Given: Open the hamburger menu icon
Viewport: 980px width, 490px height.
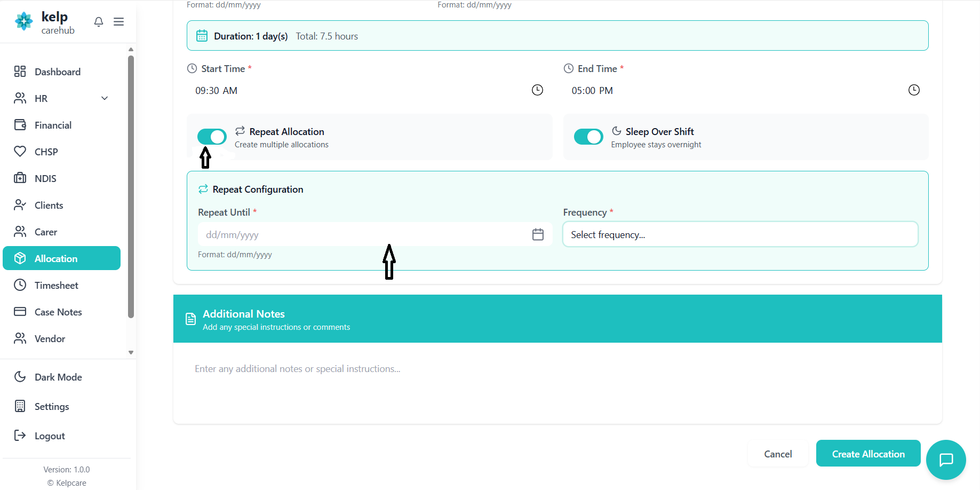Looking at the screenshot, I should [x=118, y=22].
